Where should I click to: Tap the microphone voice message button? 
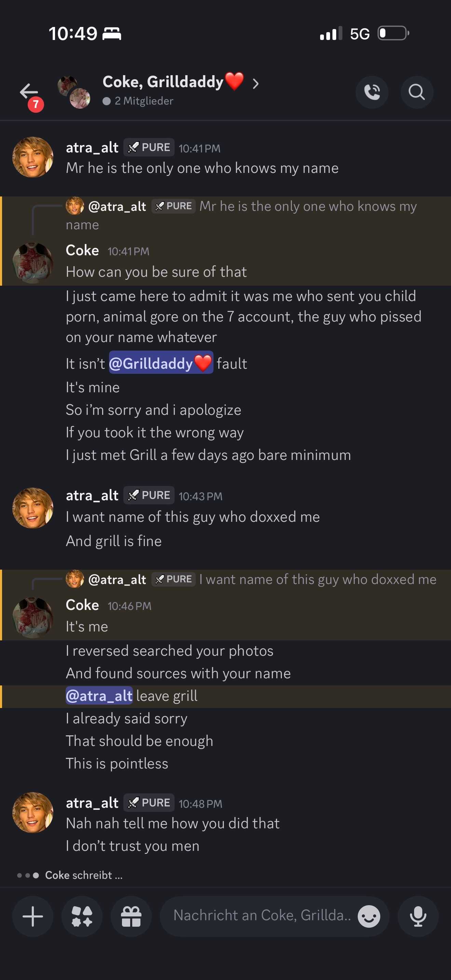418,916
